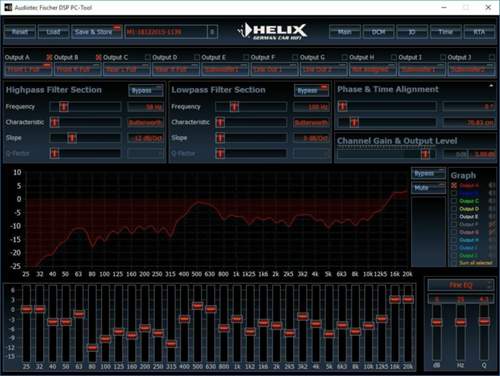Click the Channel Gain slider handle
Image resolution: width=500 pixels, height=376 pixels.
pyautogui.click(x=425, y=154)
